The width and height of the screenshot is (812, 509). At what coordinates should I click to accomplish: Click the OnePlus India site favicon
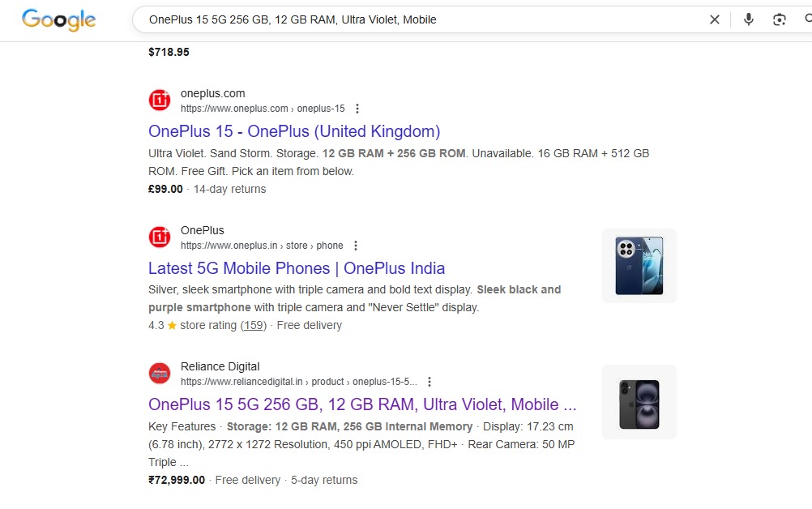tap(160, 237)
